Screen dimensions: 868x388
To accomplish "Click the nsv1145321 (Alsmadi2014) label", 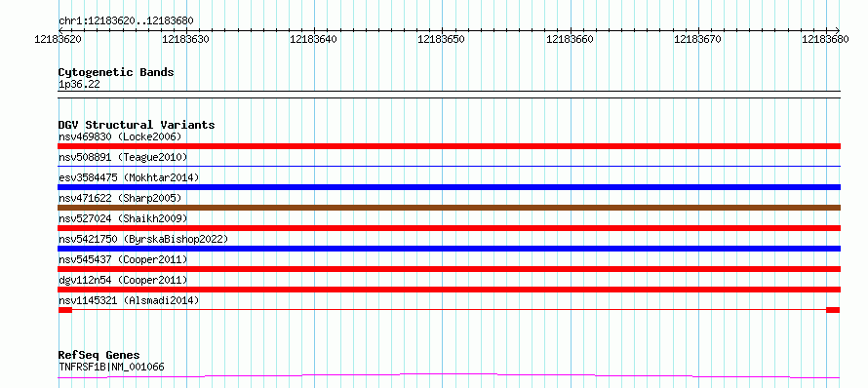I will [x=129, y=300].
